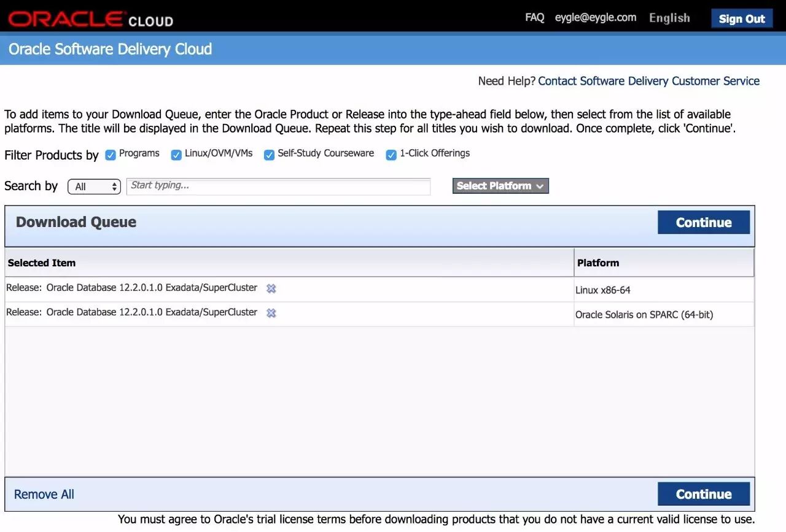Remove the Linux x86-64 queue item
The image size is (786, 532).
(271, 288)
